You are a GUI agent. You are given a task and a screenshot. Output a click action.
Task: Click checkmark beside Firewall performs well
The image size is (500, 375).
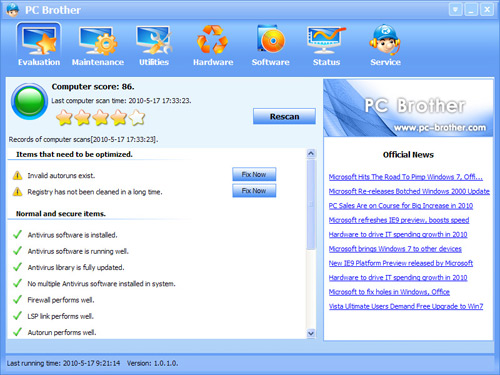(17, 300)
